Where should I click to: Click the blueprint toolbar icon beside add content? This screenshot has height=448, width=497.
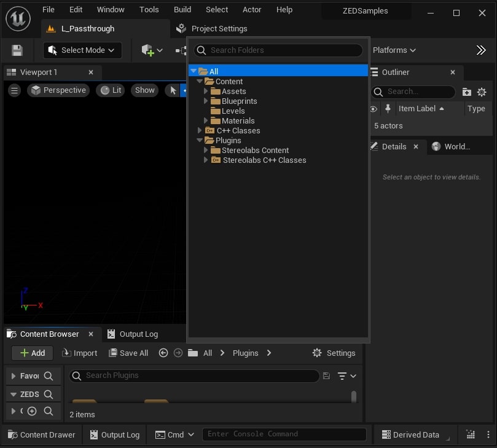[x=181, y=50]
